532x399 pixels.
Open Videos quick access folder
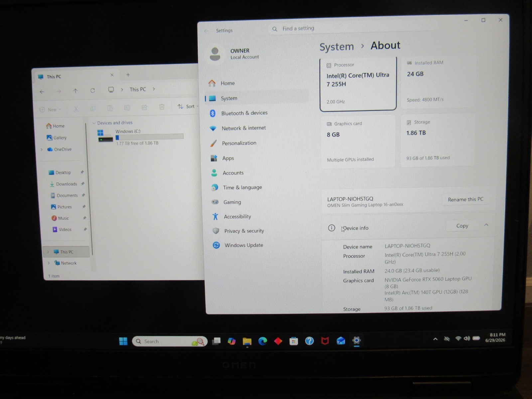pyautogui.click(x=62, y=229)
